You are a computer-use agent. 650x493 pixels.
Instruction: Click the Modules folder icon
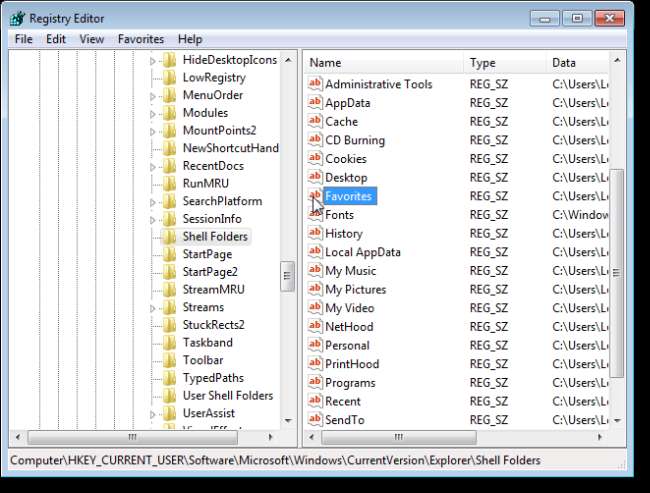coord(169,113)
